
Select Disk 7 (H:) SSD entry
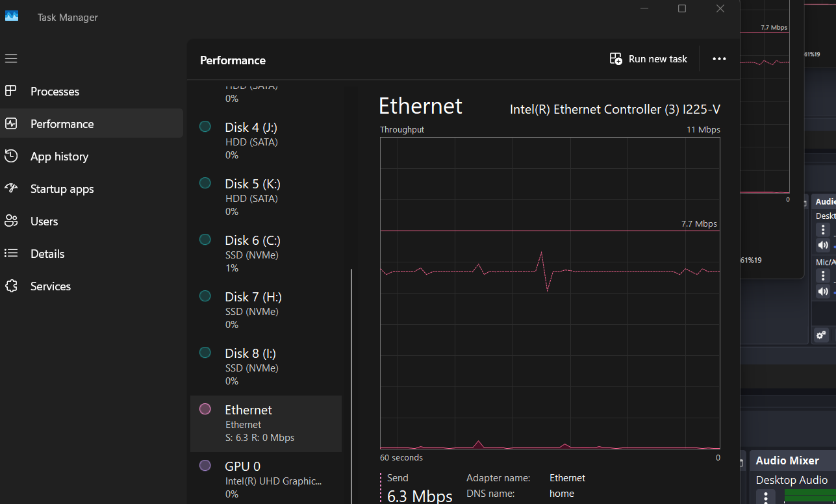coord(266,310)
